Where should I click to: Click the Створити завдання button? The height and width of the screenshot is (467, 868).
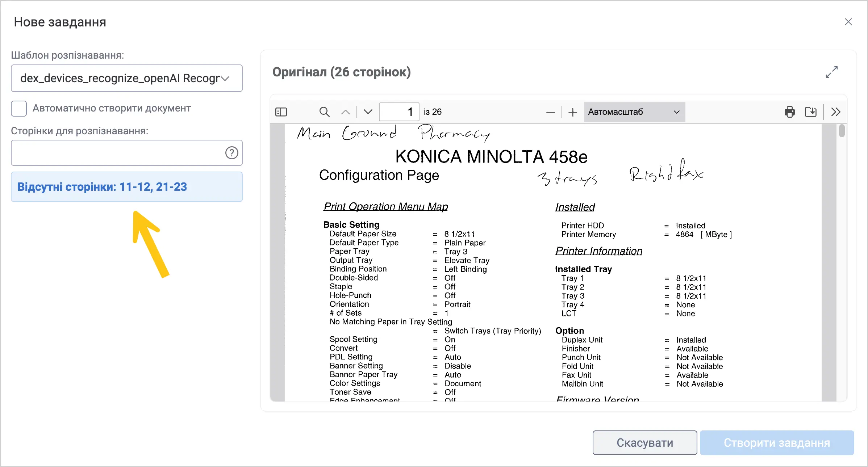coord(777,443)
